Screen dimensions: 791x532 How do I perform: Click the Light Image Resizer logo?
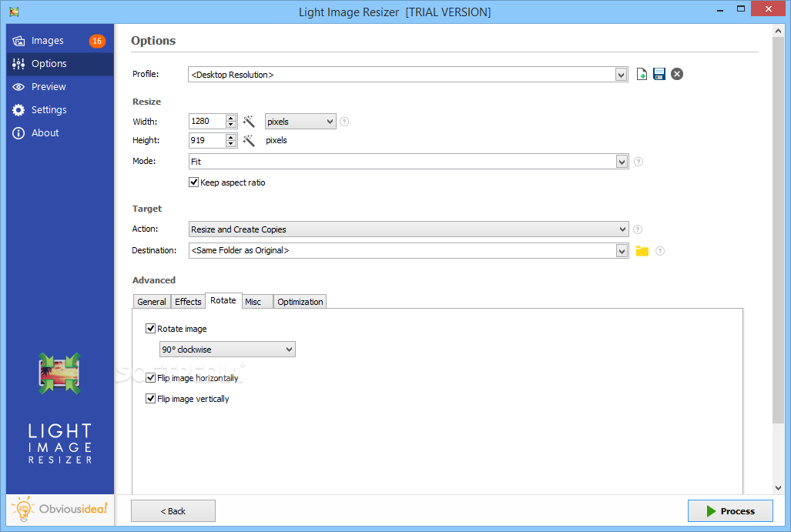click(59, 373)
